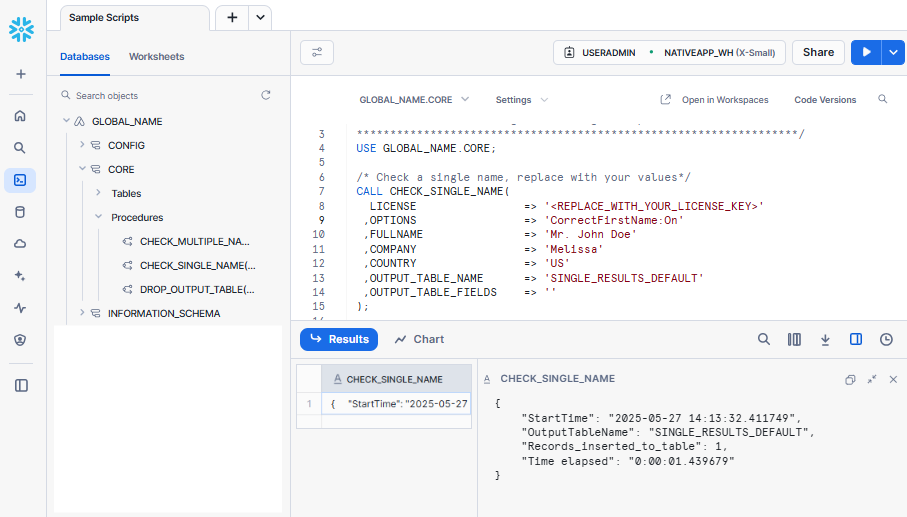Toggle the results detail side panel
The image size is (907, 517).
(x=856, y=339)
